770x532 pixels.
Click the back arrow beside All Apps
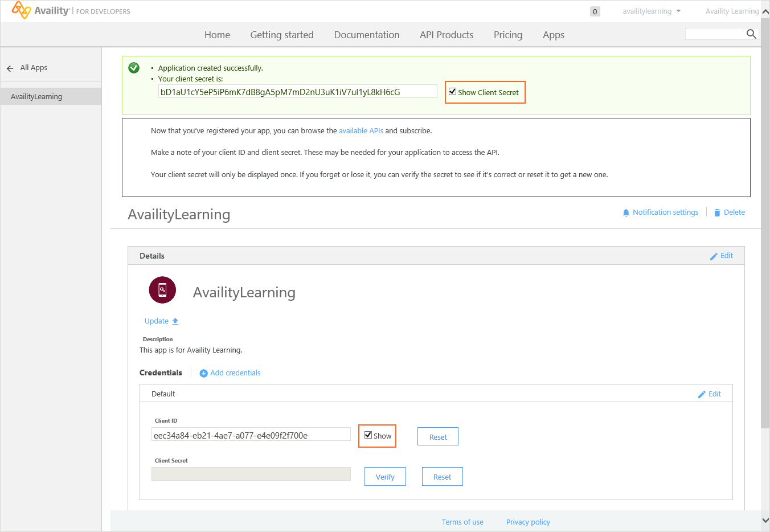(10, 68)
